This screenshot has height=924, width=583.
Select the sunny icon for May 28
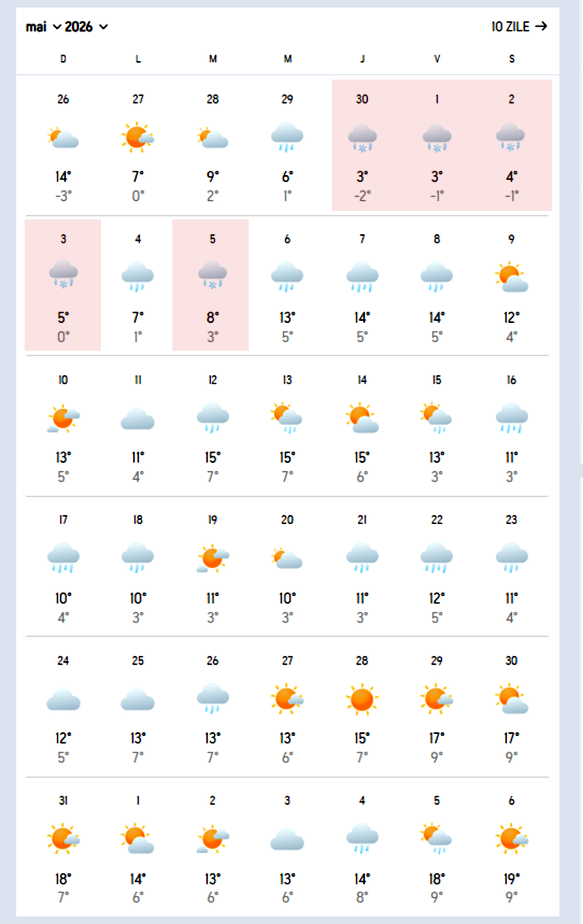click(362, 699)
